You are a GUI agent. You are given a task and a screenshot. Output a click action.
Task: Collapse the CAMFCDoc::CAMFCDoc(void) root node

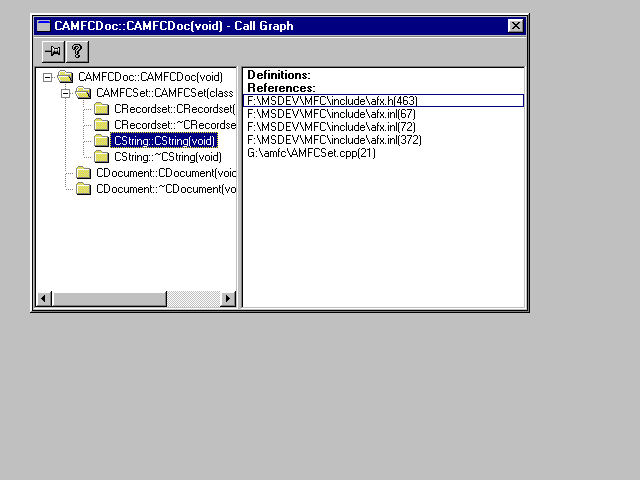tap(47, 77)
